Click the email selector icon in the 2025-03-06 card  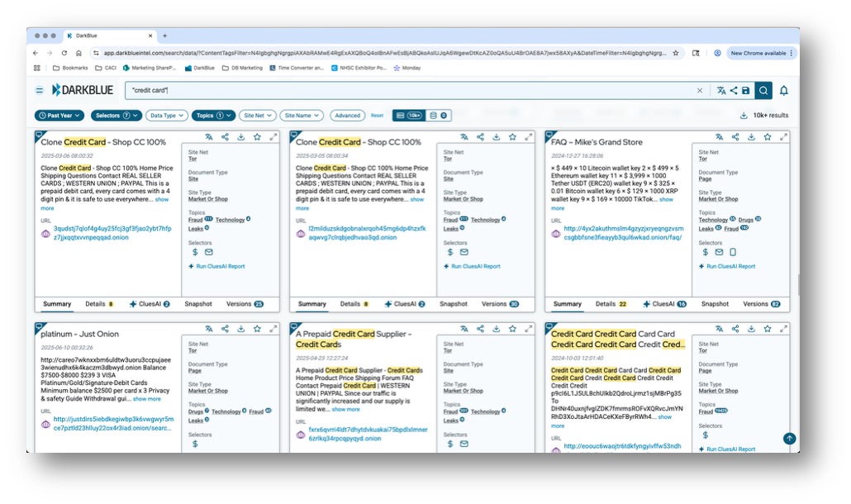(209, 252)
